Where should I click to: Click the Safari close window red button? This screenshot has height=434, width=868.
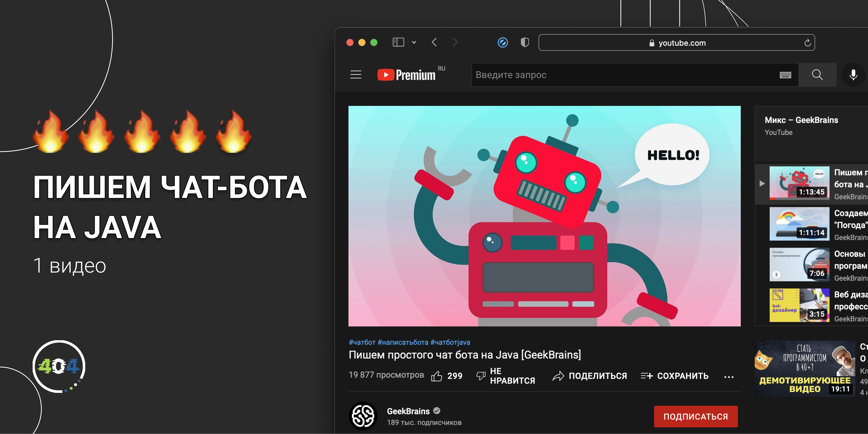(350, 42)
